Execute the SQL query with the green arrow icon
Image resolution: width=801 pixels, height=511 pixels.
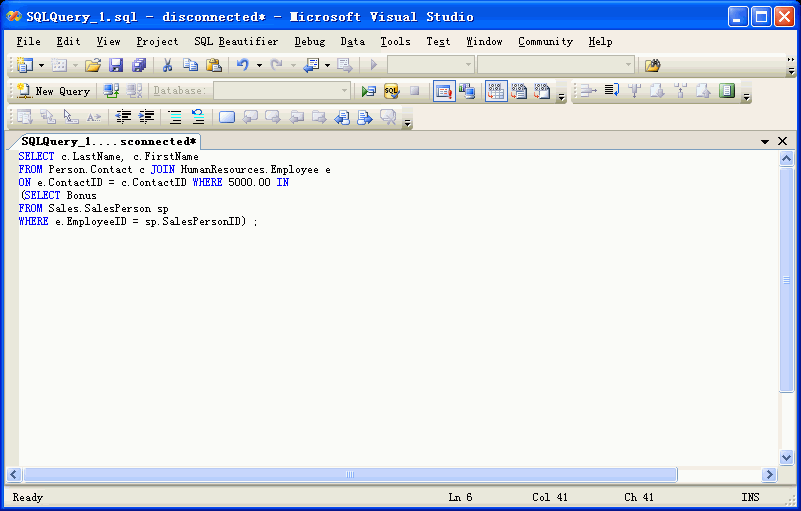click(368, 91)
